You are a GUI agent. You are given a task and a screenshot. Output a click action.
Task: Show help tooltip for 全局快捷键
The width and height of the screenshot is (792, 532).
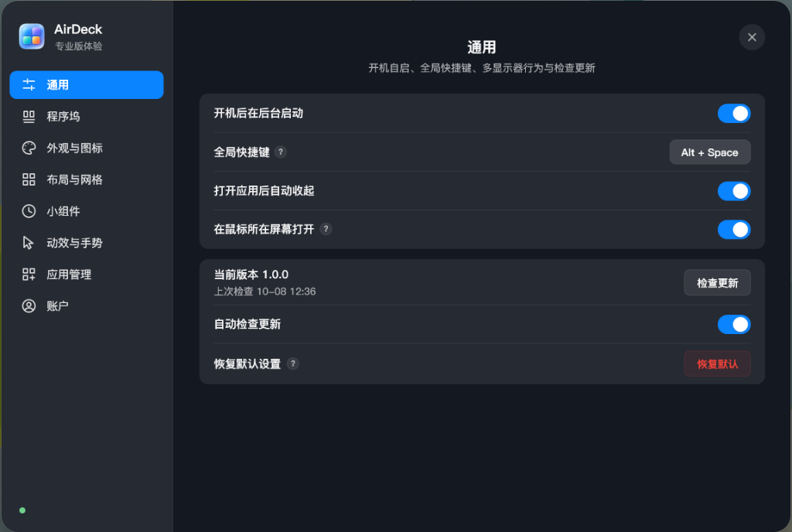280,152
